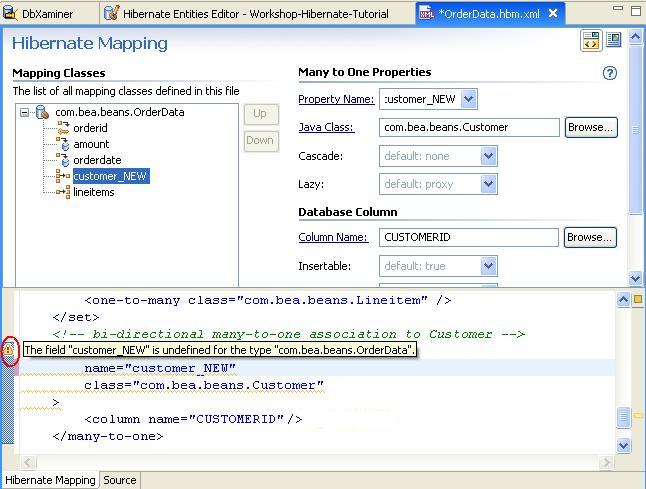Switch to the Source bottom tab
Image resolution: width=646 pixels, height=489 pixels.
pyautogui.click(x=119, y=480)
